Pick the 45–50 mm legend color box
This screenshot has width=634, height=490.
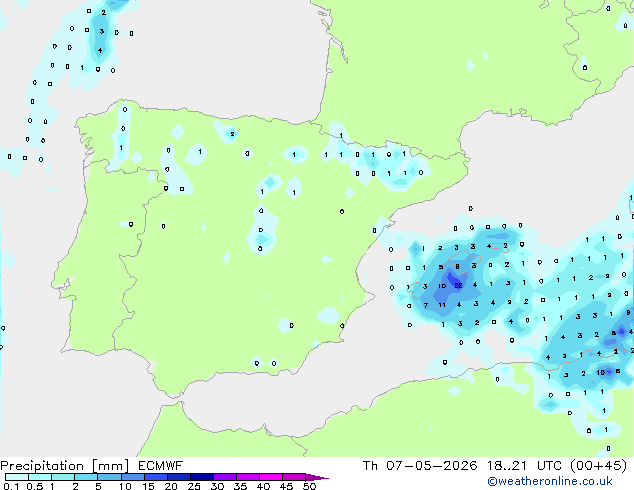[294, 477]
